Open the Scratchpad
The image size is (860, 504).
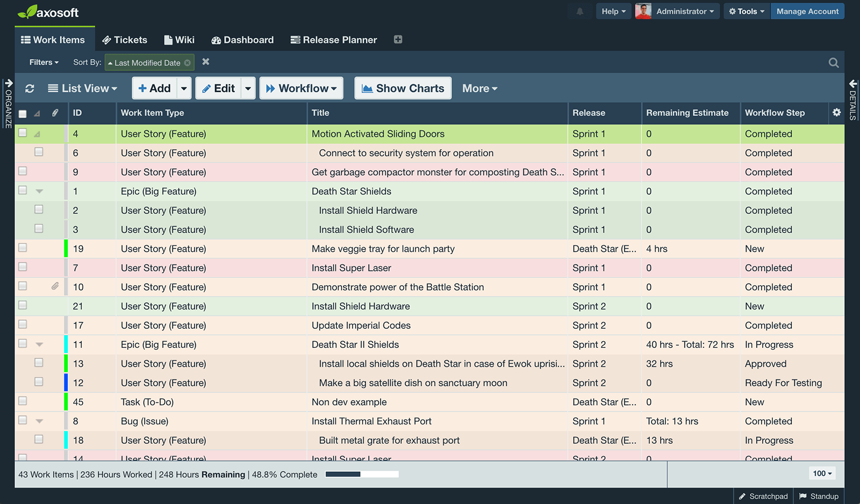coord(763,496)
